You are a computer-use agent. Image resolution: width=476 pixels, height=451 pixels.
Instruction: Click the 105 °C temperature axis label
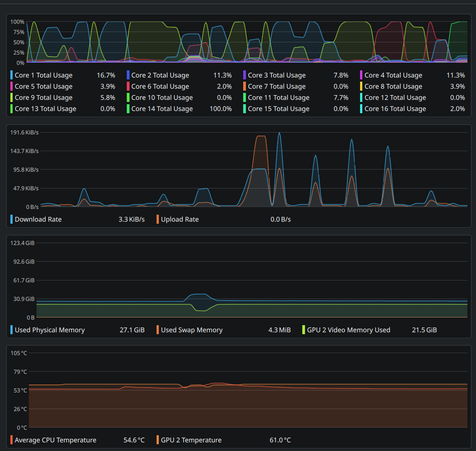(19, 353)
